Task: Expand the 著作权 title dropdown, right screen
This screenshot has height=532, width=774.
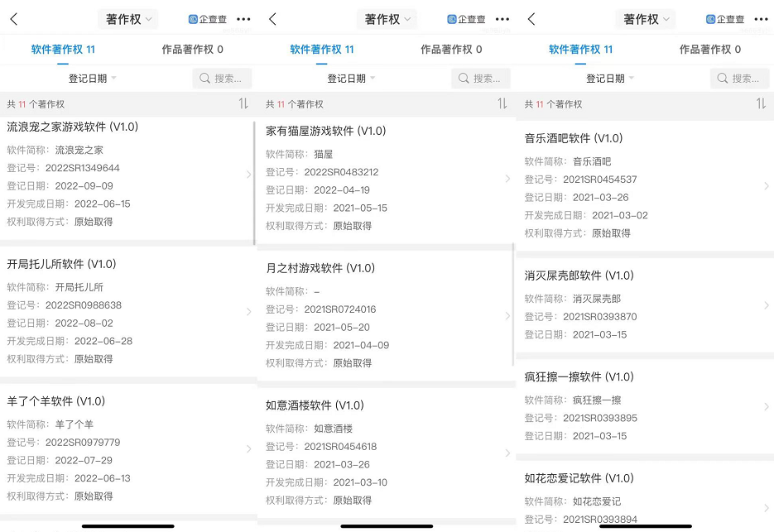Action: coord(646,19)
